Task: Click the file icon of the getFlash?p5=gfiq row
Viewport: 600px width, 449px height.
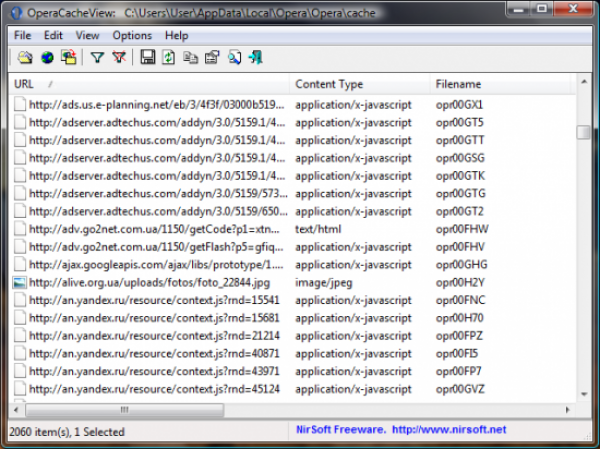Action: [x=20, y=247]
